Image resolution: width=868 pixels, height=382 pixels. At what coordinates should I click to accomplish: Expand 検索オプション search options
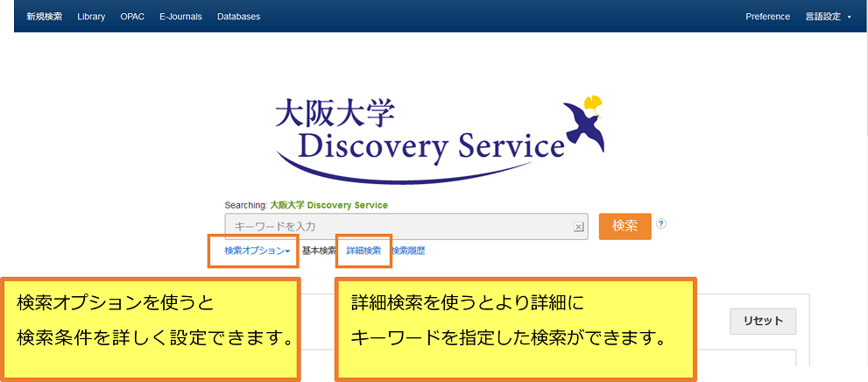pos(258,251)
